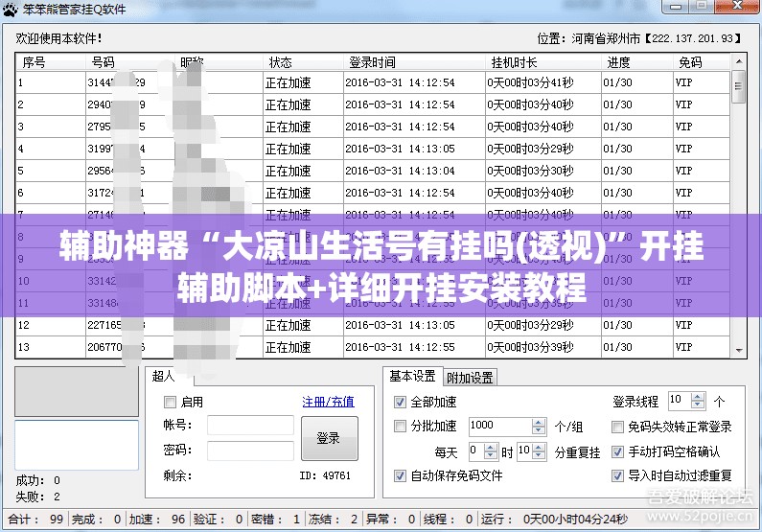The height and width of the screenshot is (532, 762).
Task: Enable the 启用 checkbox in 超人 panel
Action: point(170,402)
